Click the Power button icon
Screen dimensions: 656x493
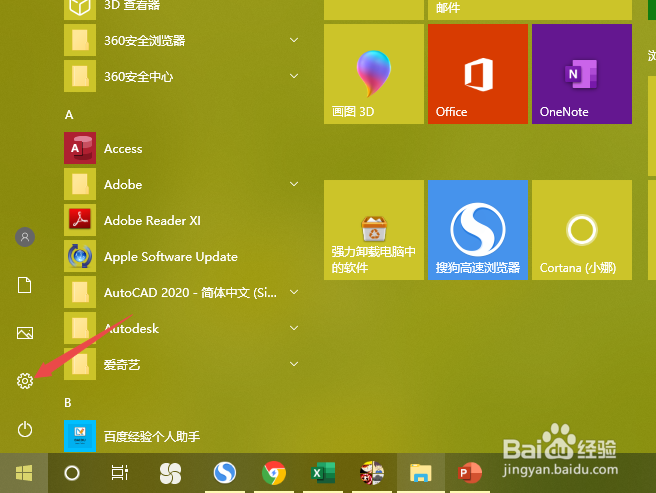25,429
